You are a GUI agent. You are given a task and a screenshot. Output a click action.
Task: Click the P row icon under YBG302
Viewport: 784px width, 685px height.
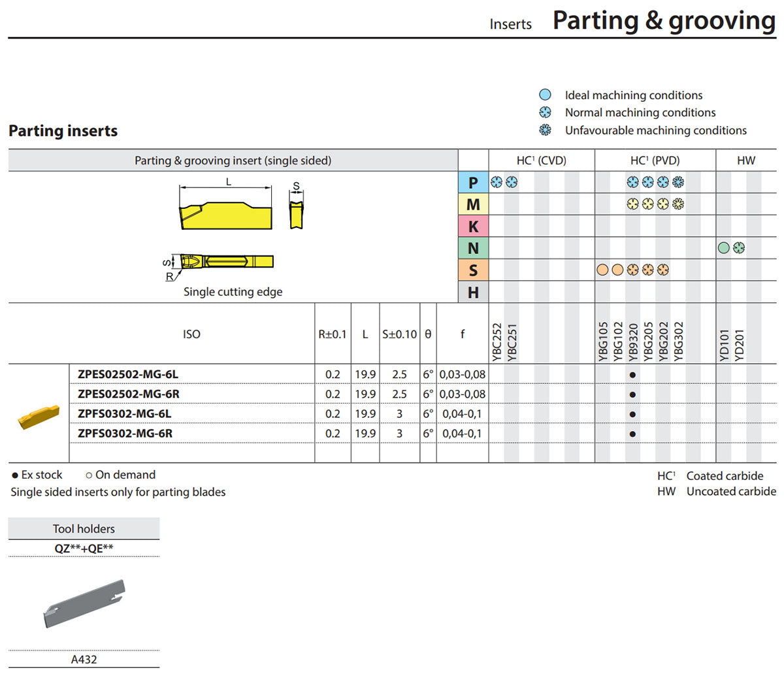pyautogui.click(x=678, y=182)
